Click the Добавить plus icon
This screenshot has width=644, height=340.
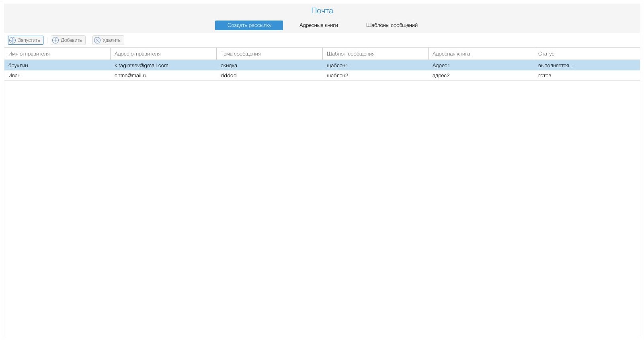click(x=55, y=40)
